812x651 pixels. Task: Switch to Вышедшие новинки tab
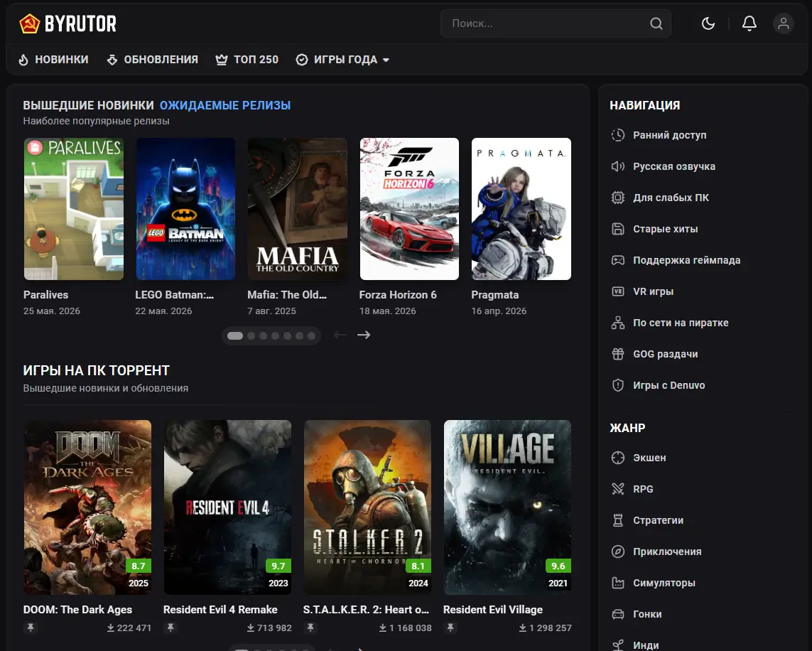pos(89,105)
